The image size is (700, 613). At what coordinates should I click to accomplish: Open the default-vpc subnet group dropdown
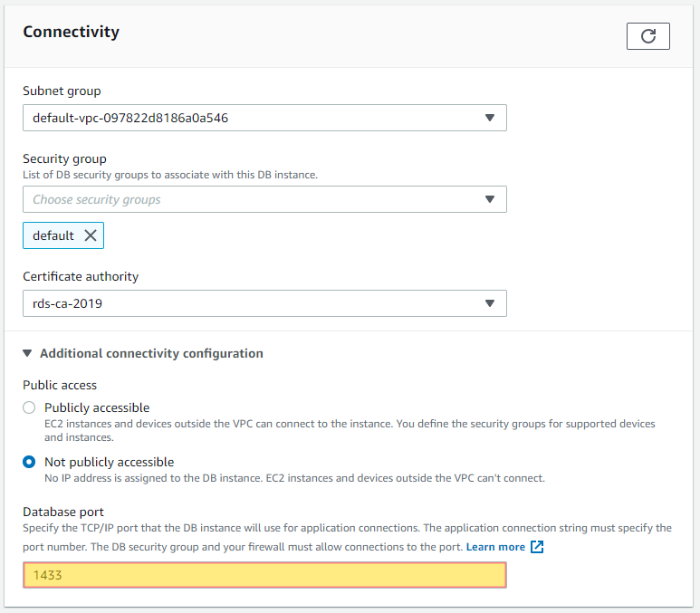pos(264,118)
